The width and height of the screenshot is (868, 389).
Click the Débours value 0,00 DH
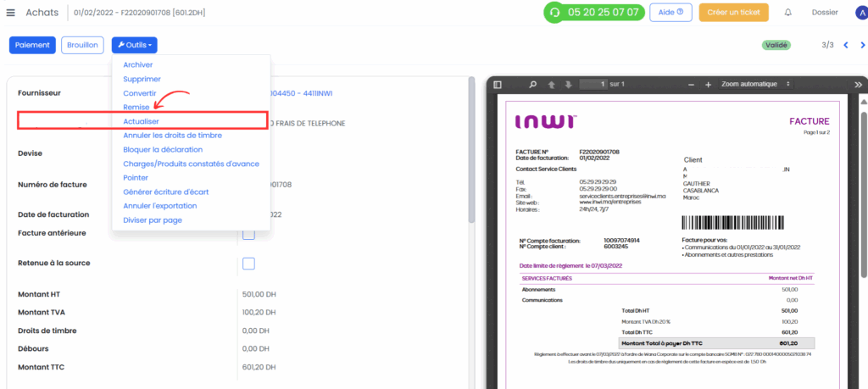(256, 349)
